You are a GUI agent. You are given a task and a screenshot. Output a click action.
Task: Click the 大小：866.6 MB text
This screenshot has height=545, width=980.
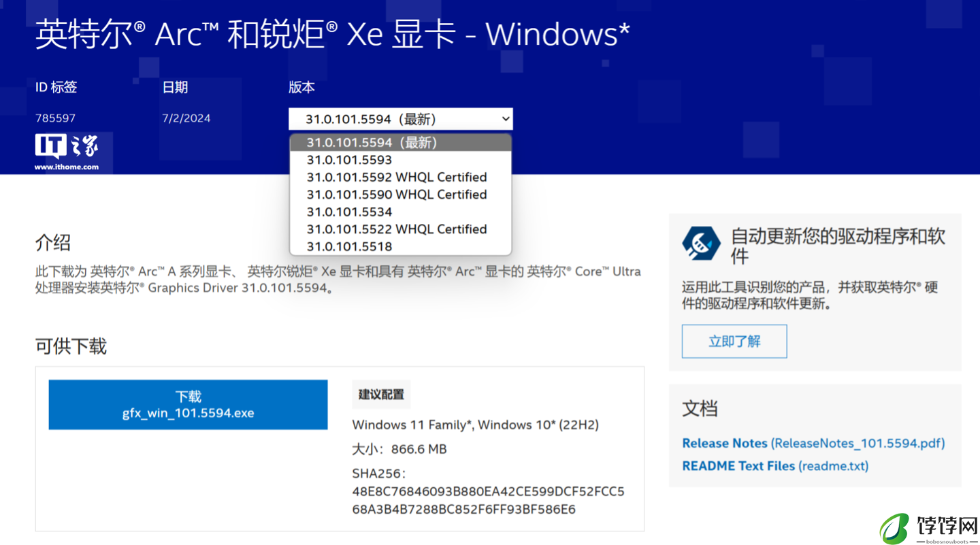[x=399, y=449]
